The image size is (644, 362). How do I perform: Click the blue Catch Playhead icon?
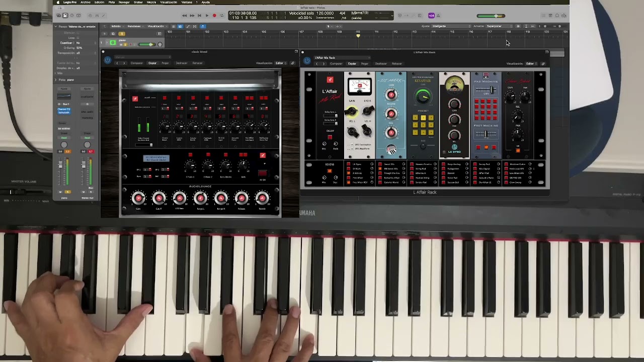[x=203, y=26]
